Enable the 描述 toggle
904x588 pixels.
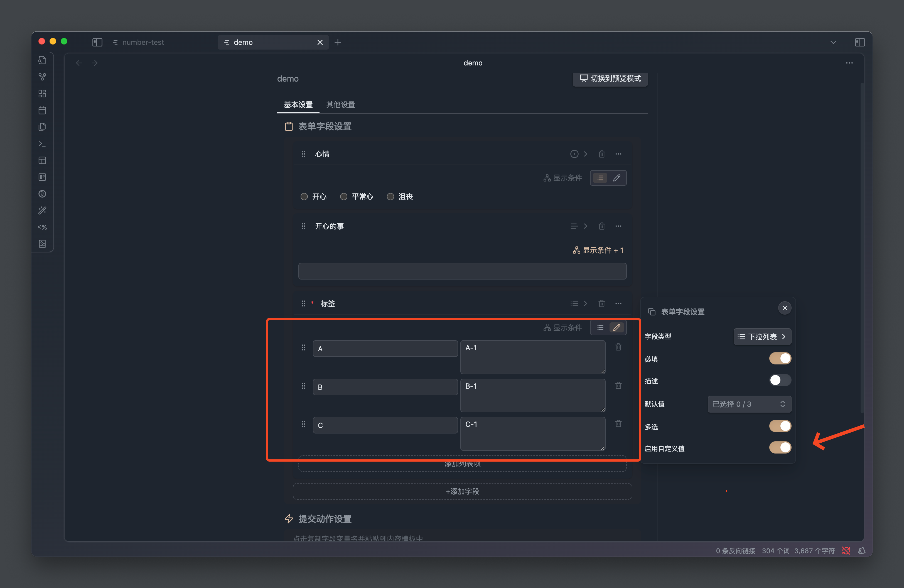pyautogui.click(x=780, y=380)
